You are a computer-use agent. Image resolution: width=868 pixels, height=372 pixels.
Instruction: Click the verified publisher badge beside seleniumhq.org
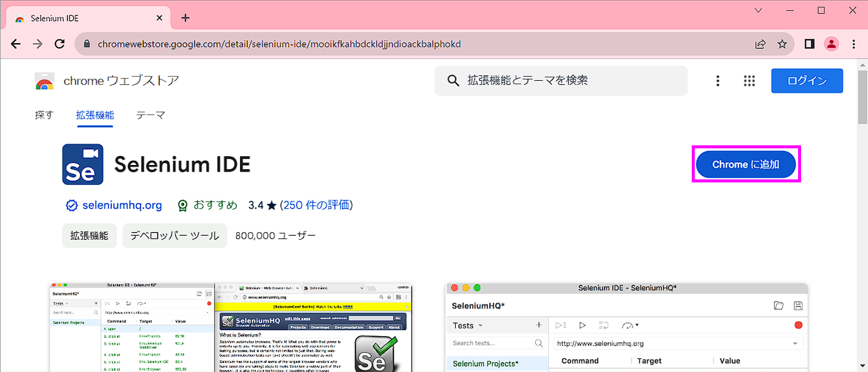tap(72, 205)
